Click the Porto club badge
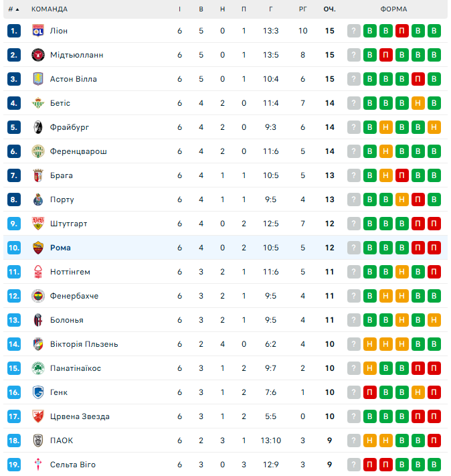Viewport: 451px width, 476px height. [37, 200]
